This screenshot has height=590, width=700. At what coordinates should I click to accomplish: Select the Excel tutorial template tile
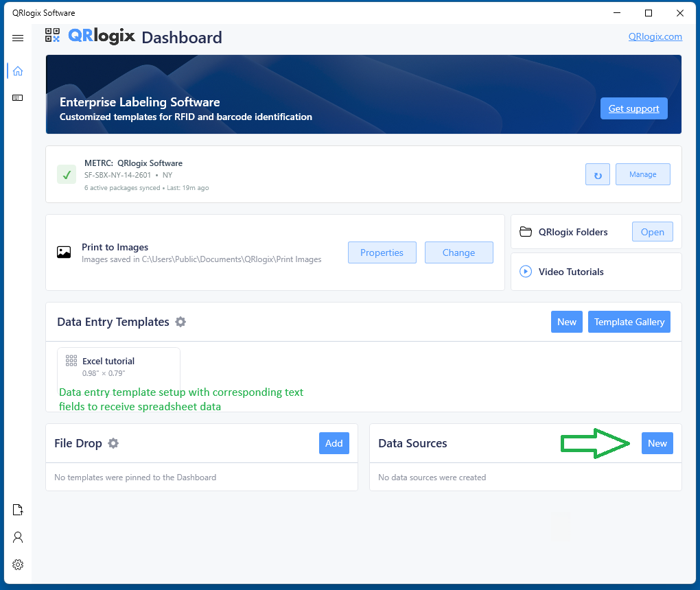pos(118,367)
